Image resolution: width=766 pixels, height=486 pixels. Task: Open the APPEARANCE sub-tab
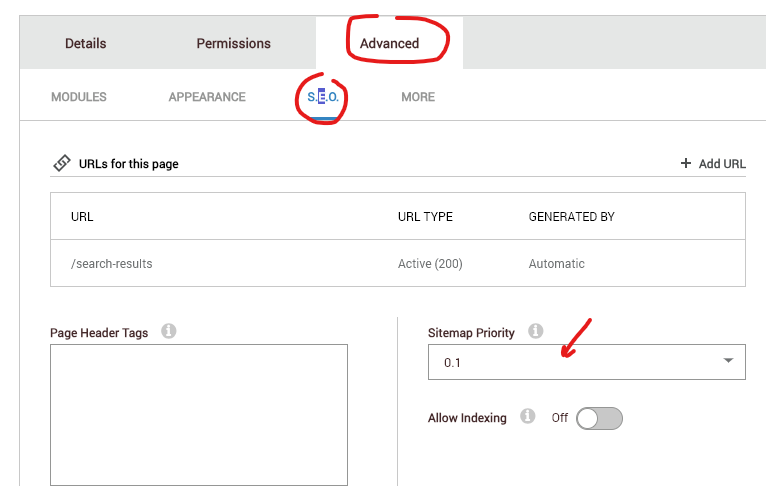tap(207, 97)
